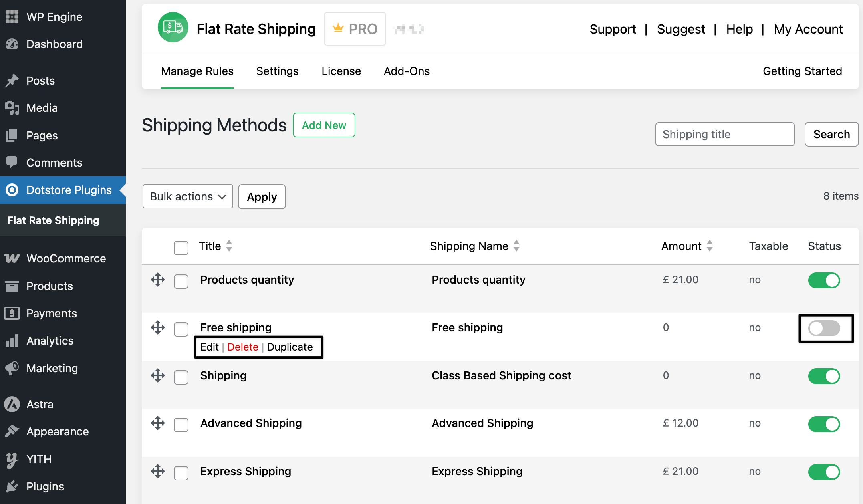
Task: Click the Shipping title search field
Action: pos(725,134)
